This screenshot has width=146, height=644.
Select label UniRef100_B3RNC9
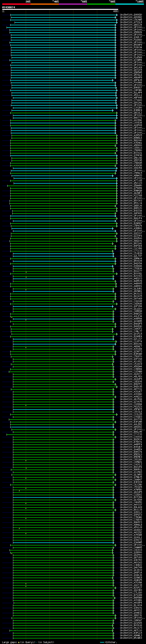(x=131, y=110)
